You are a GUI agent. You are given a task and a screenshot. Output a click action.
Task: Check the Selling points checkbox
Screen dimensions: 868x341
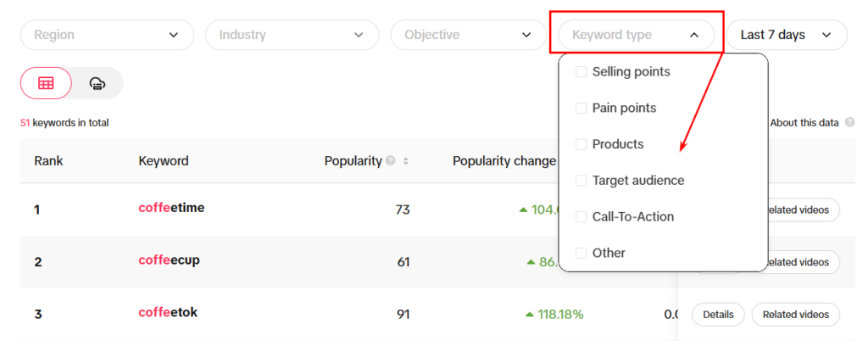click(x=581, y=72)
